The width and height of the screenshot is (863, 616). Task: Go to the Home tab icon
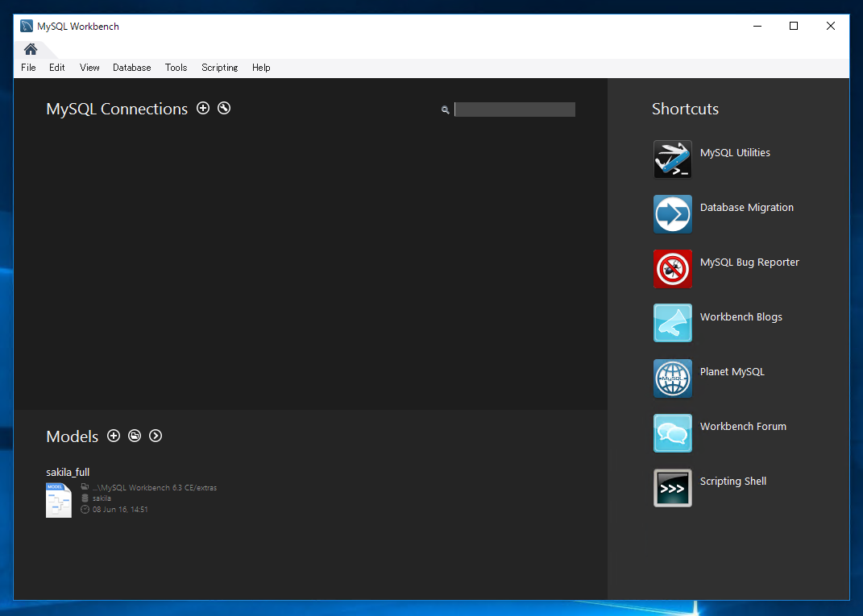pos(31,49)
